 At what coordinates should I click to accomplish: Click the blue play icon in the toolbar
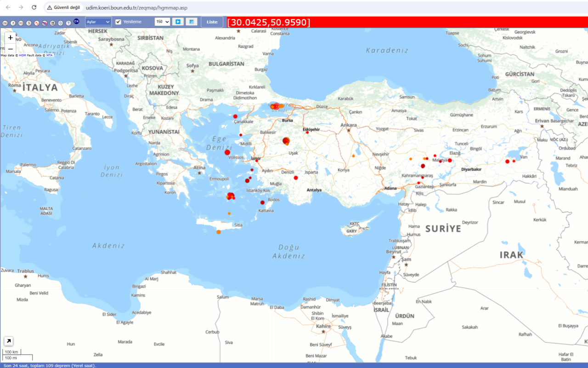(177, 21)
